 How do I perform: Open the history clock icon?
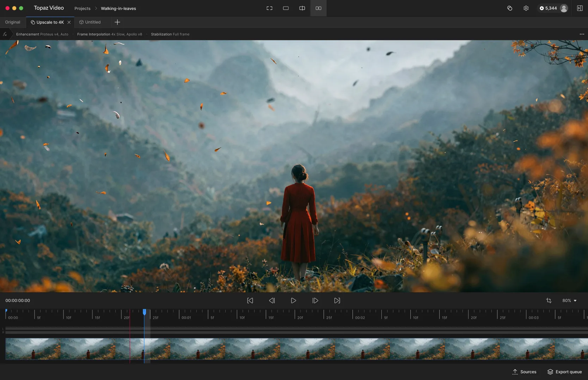coord(510,8)
